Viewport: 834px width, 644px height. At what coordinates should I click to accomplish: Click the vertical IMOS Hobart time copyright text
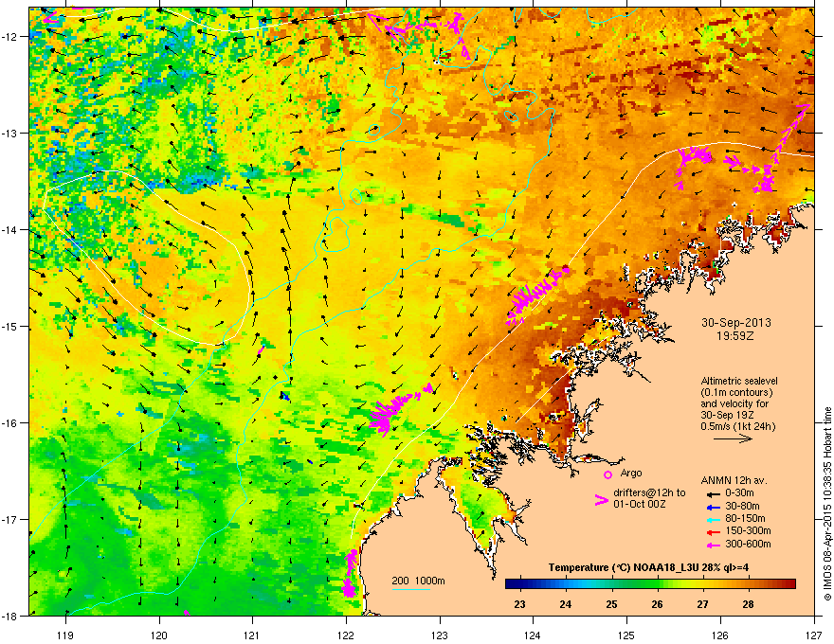click(x=827, y=504)
